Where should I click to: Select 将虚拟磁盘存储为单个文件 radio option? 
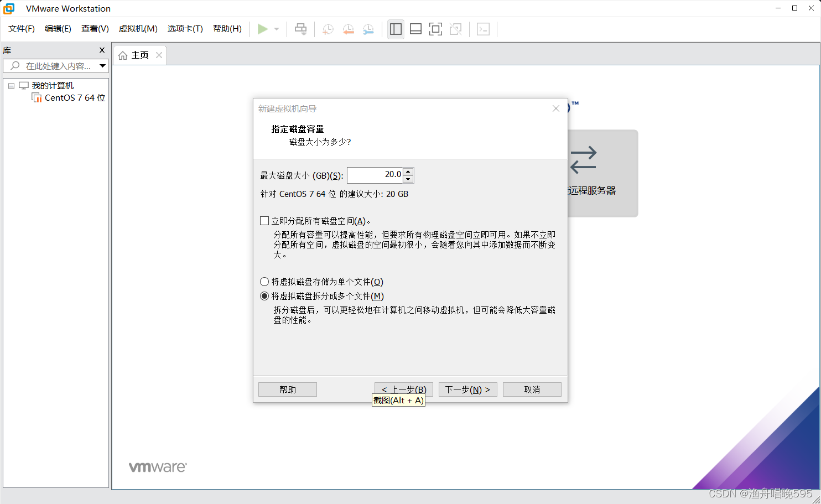264,282
